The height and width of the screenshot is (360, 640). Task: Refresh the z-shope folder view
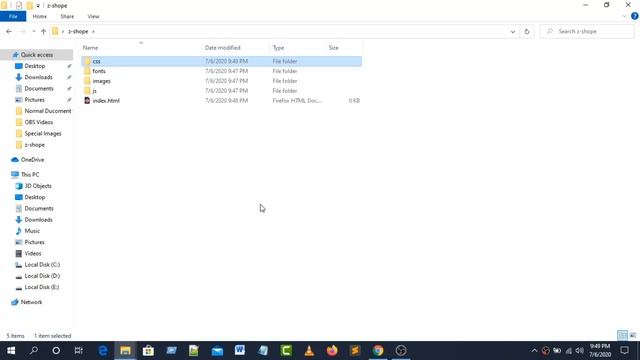(527, 31)
